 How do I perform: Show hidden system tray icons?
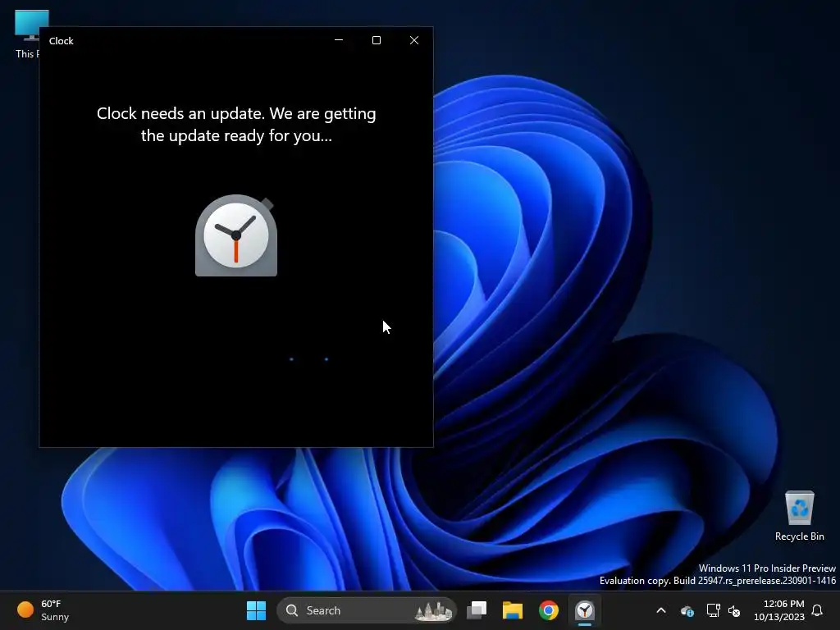pos(661,610)
